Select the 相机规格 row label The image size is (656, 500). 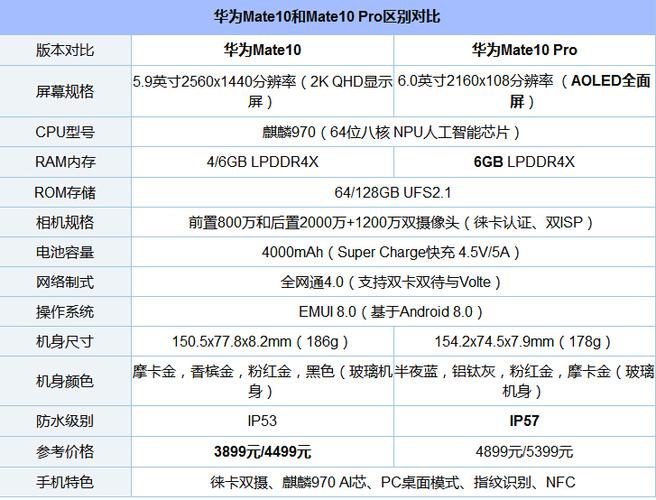[x=65, y=222]
